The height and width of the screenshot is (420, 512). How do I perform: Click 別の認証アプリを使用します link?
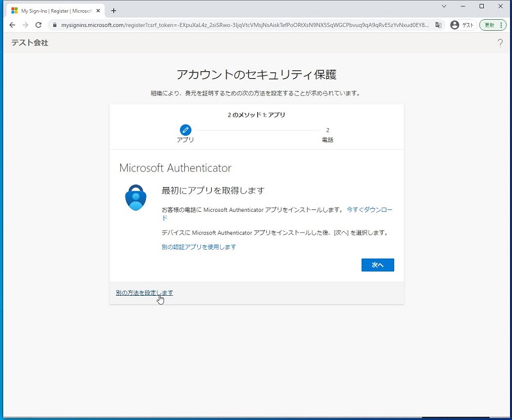pyautogui.click(x=199, y=247)
